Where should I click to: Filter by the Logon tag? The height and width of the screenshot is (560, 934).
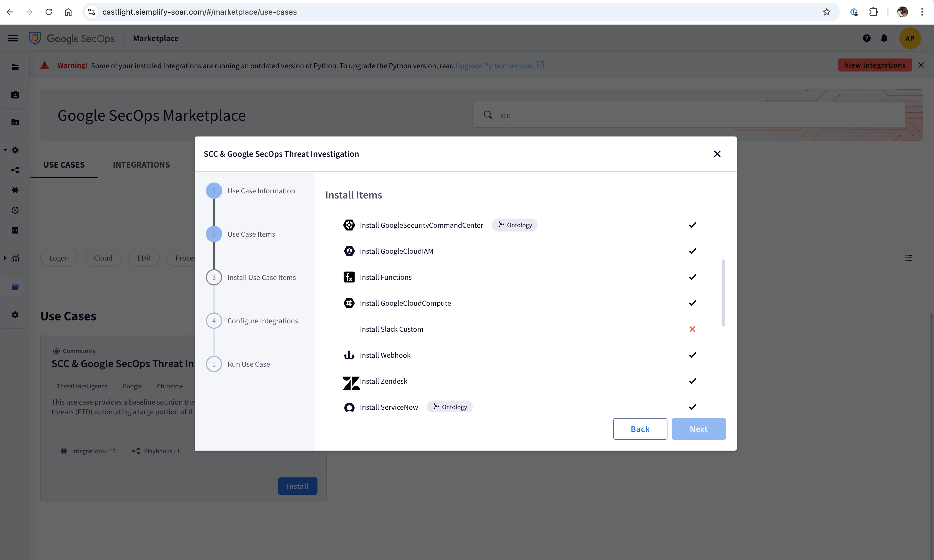pos(59,258)
